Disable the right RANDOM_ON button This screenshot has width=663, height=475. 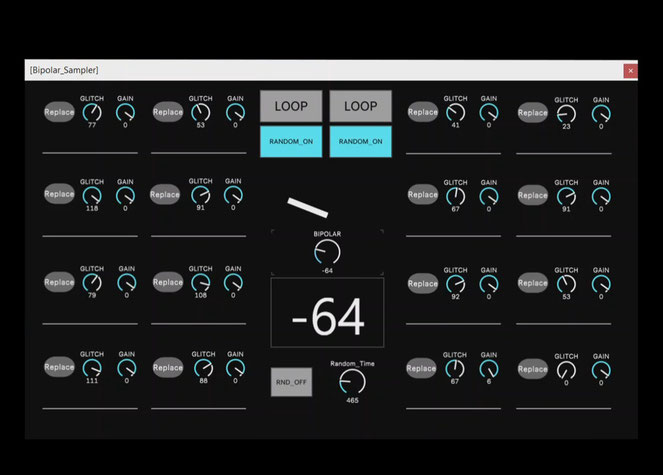pyautogui.click(x=361, y=141)
